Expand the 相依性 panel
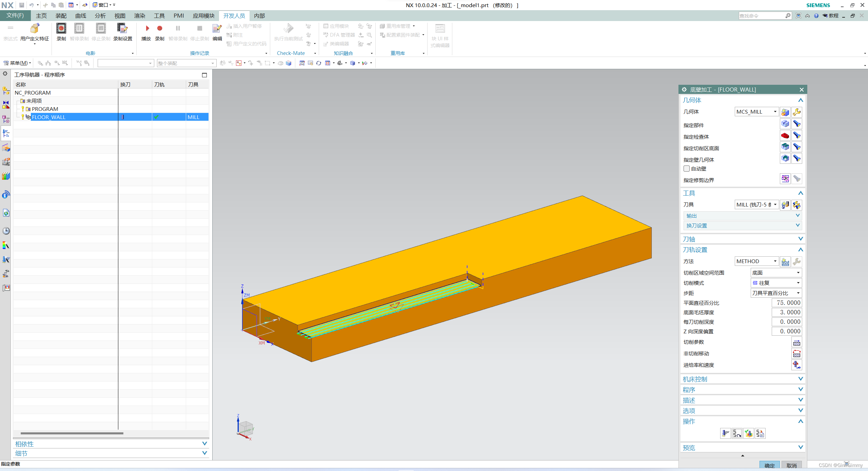The image size is (868, 471). point(111,444)
